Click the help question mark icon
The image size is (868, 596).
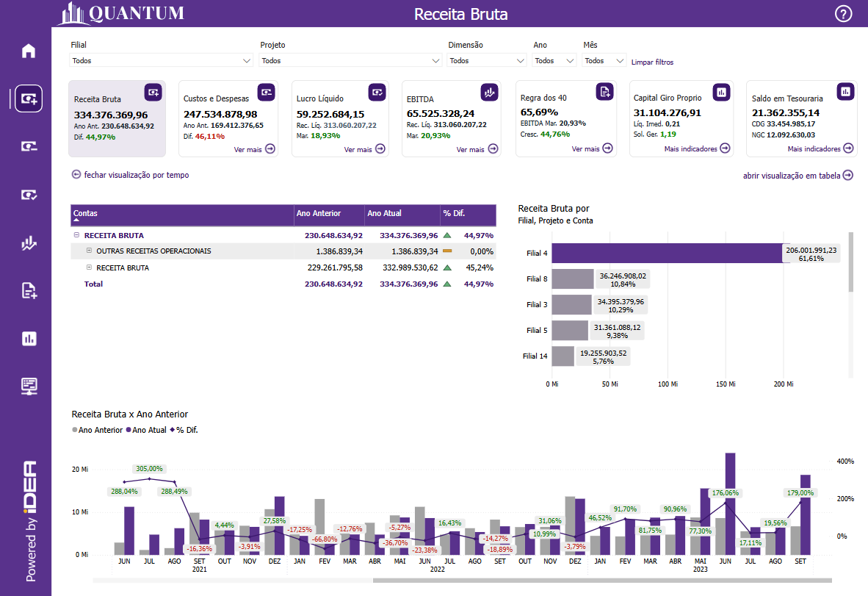[x=844, y=14]
